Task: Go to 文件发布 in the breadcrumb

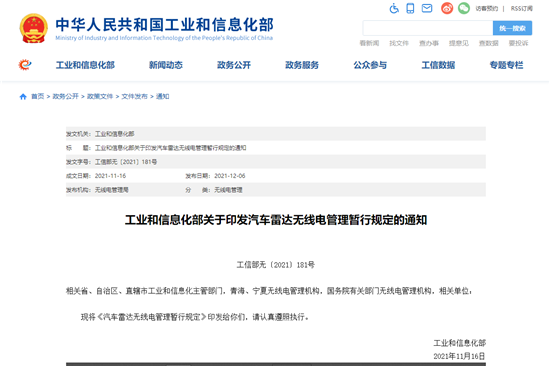Action: [134, 97]
